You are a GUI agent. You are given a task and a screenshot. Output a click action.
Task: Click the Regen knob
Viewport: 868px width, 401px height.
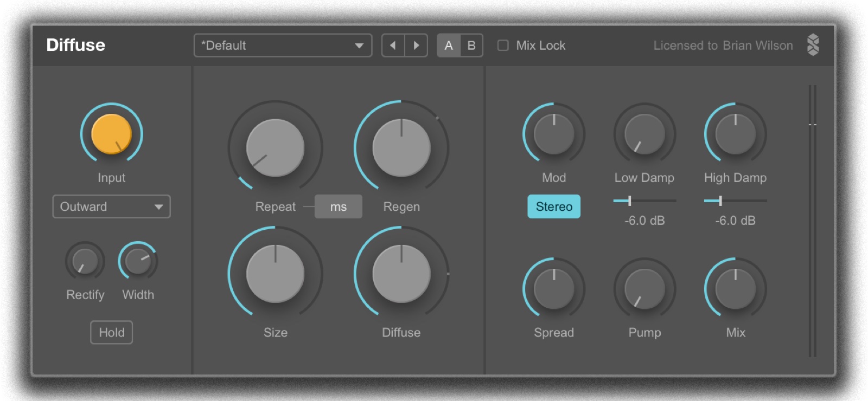coord(401,147)
